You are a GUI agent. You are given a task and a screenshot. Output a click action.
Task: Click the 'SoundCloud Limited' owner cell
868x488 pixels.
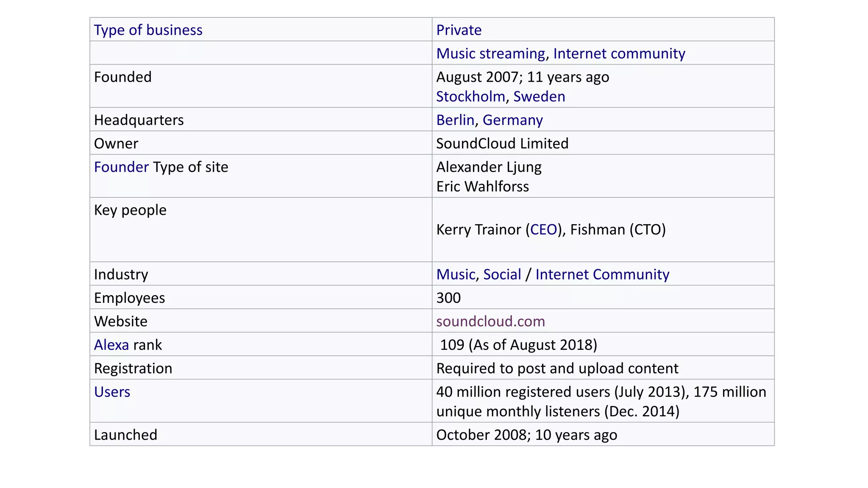[502, 144]
